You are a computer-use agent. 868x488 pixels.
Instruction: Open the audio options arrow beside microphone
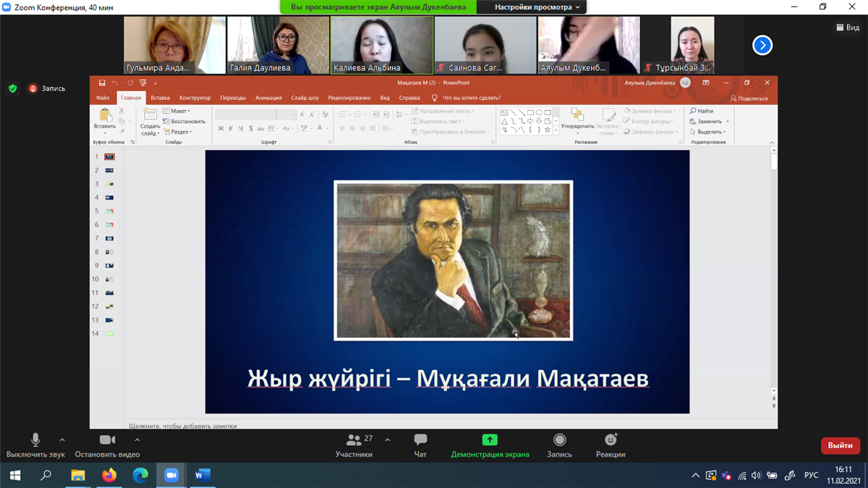click(62, 439)
